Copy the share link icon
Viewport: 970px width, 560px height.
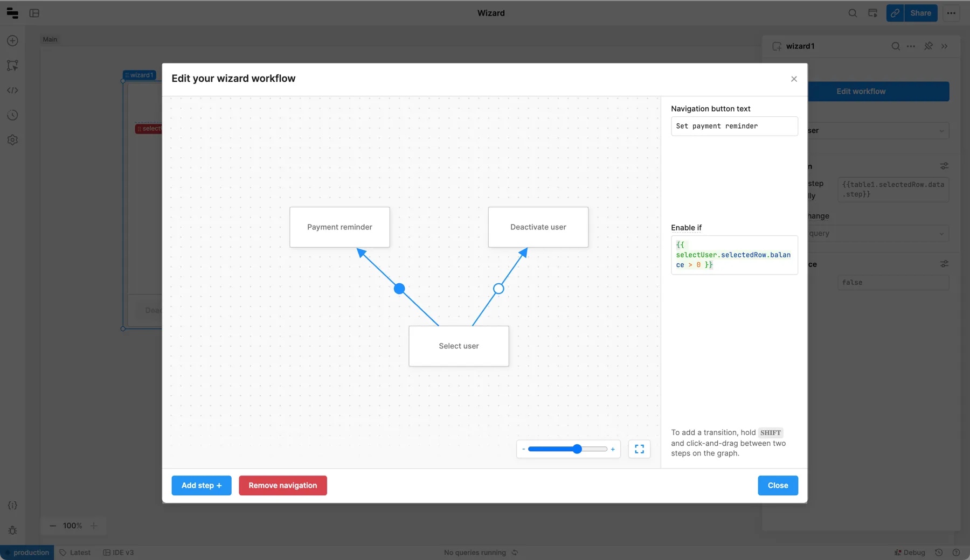pos(895,13)
